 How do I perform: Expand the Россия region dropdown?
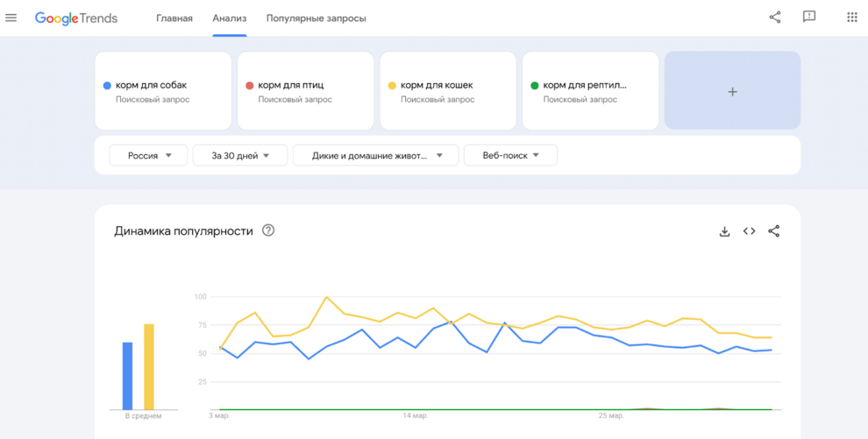point(148,155)
